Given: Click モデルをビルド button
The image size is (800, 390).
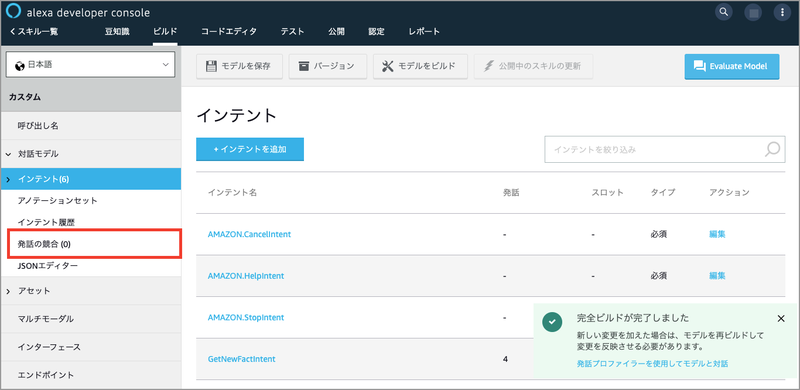Looking at the screenshot, I should pos(420,66).
